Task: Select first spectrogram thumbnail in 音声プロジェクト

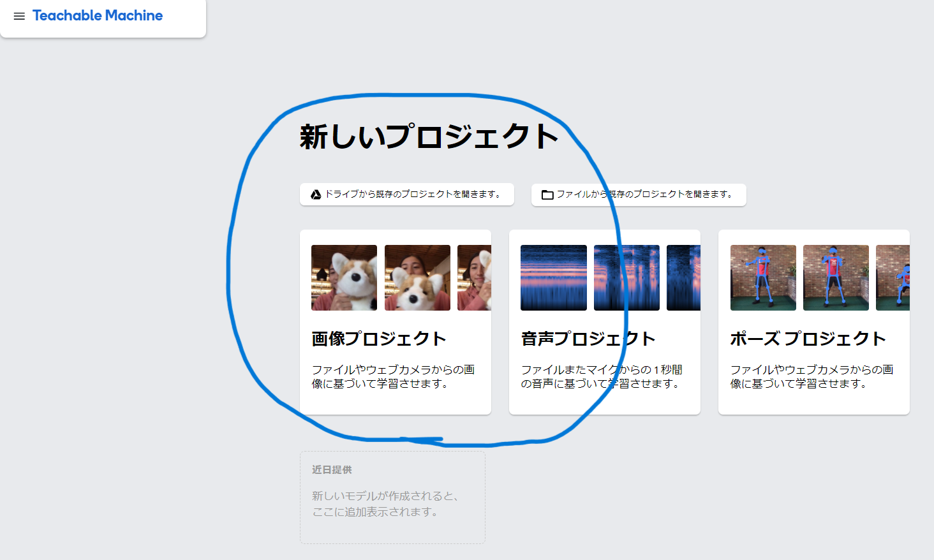Action: [x=554, y=278]
